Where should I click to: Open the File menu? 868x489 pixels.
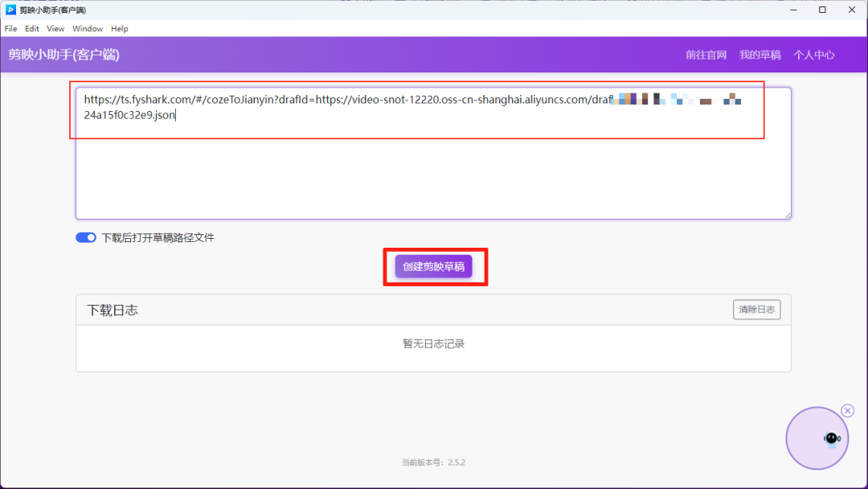pyautogui.click(x=10, y=29)
